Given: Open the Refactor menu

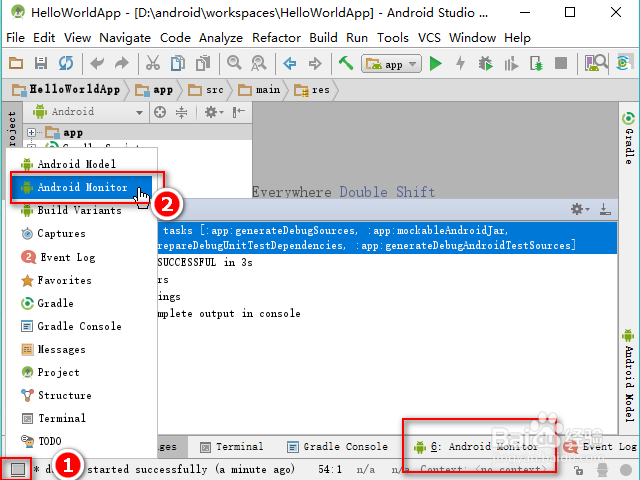Looking at the screenshot, I should click(x=276, y=38).
